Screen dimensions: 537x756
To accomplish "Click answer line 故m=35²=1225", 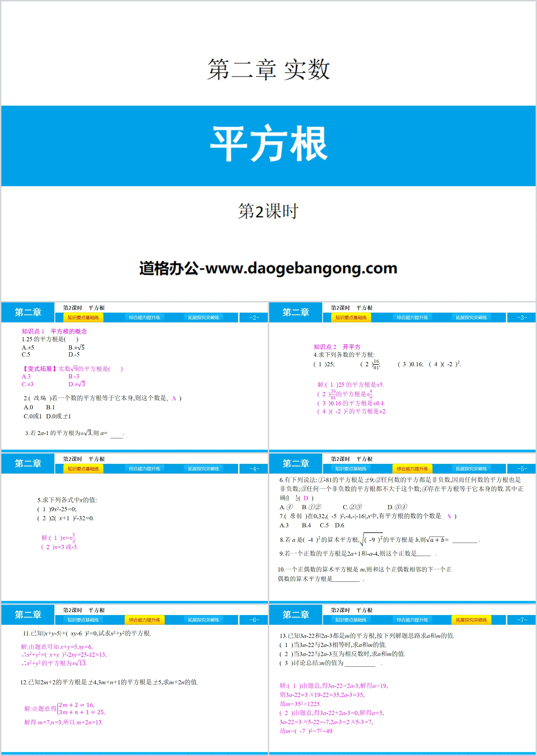I will click(x=300, y=704).
